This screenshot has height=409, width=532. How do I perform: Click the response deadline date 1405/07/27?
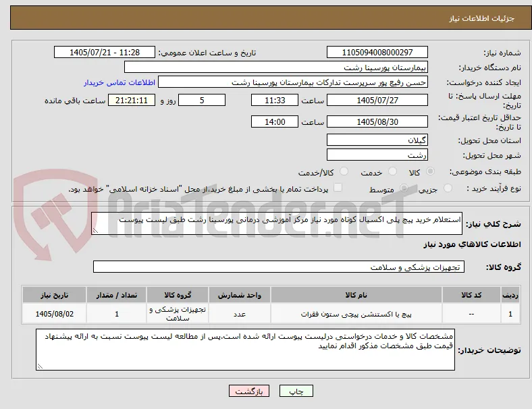[x=377, y=100]
